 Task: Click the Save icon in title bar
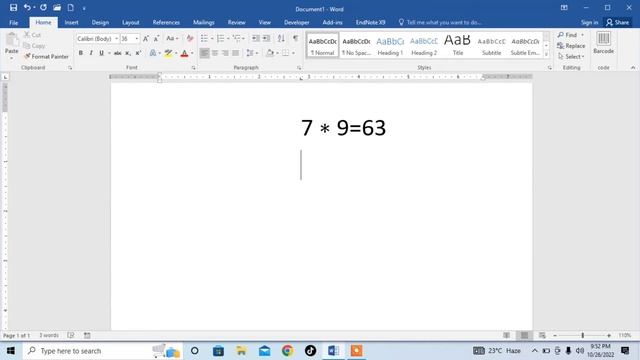[13, 8]
